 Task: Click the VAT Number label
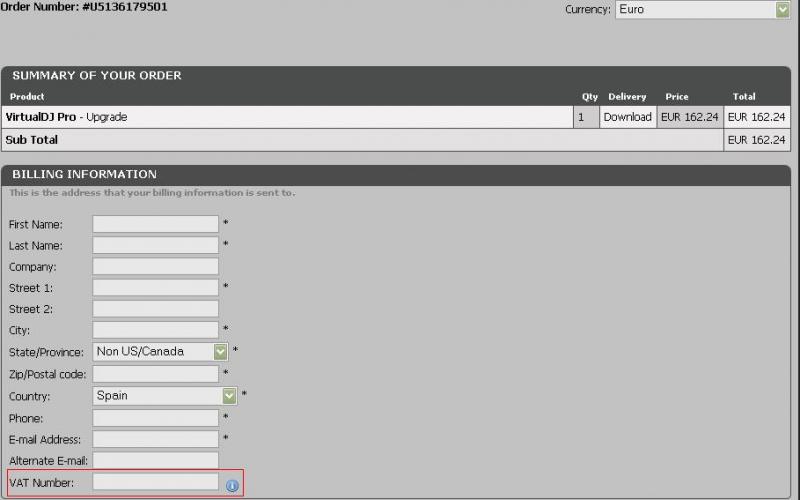tap(41, 483)
